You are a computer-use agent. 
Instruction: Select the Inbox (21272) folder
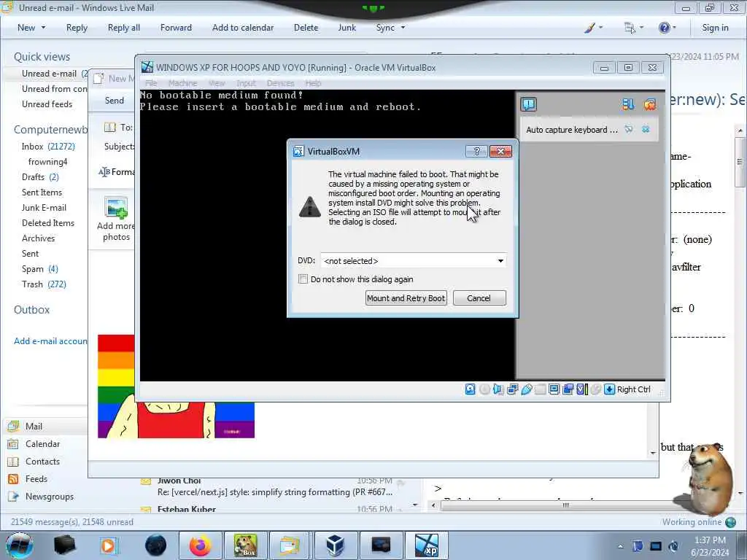(48, 146)
